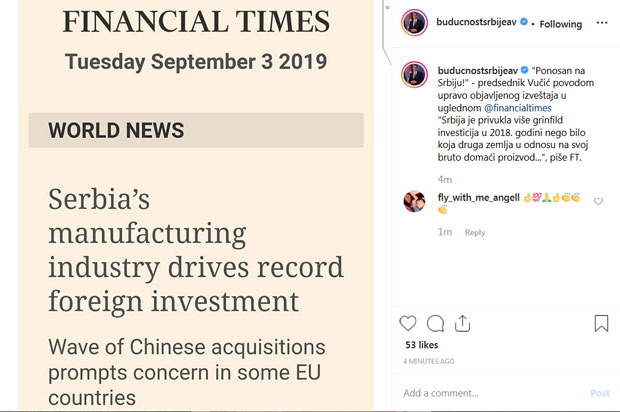Click the share post icon
620x412 pixels.
pos(462,323)
